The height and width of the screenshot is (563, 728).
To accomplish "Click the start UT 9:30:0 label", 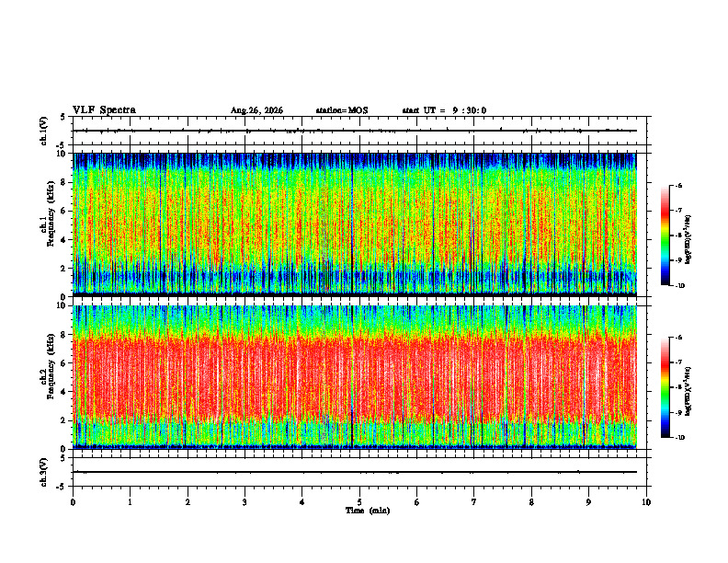I will pyautogui.click(x=444, y=110).
